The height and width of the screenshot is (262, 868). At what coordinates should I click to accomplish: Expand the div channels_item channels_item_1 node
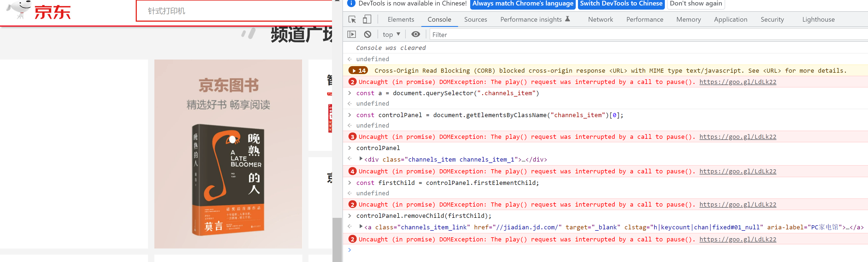pyautogui.click(x=361, y=159)
